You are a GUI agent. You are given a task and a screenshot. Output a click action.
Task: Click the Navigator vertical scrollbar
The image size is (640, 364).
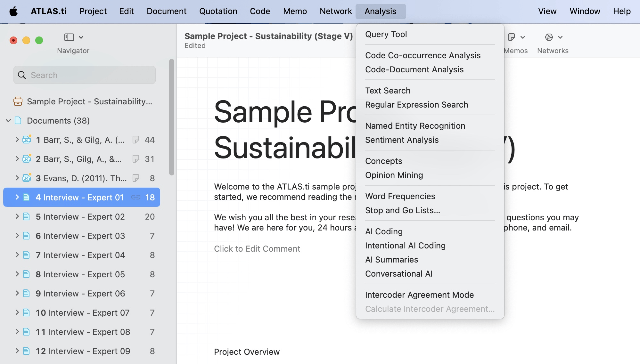point(172,117)
